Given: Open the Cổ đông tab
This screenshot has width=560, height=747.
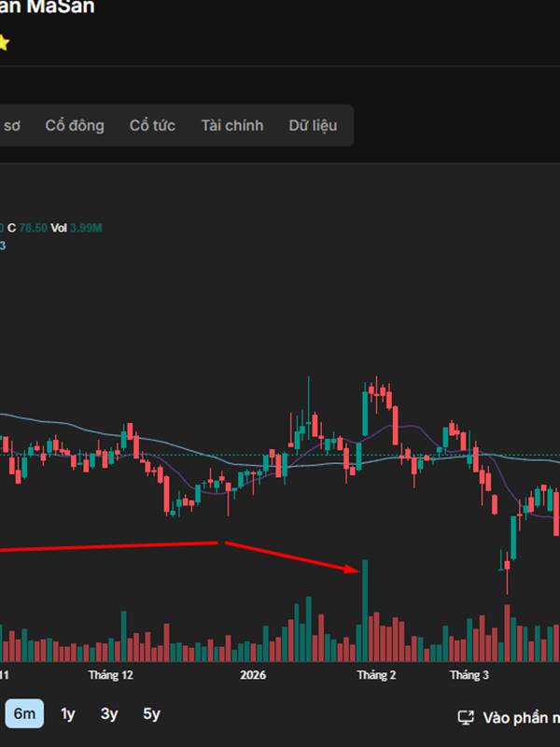Looking at the screenshot, I should (x=75, y=125).
